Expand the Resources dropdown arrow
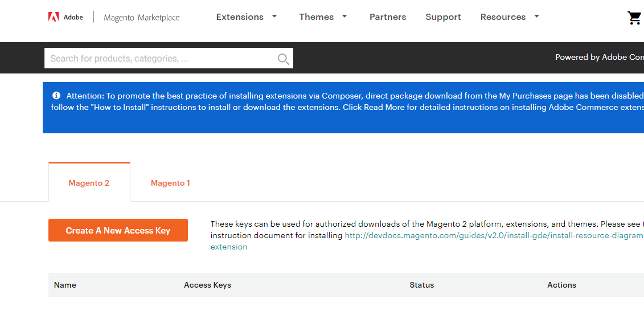644x323 pixels. pyautogui.click(x=536, y=17)
